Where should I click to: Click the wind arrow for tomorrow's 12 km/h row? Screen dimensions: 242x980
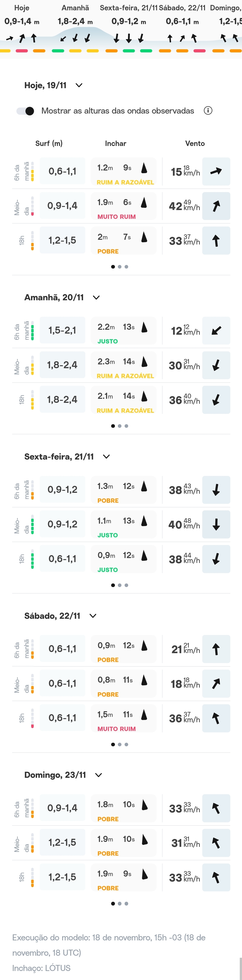pos(216,331)
